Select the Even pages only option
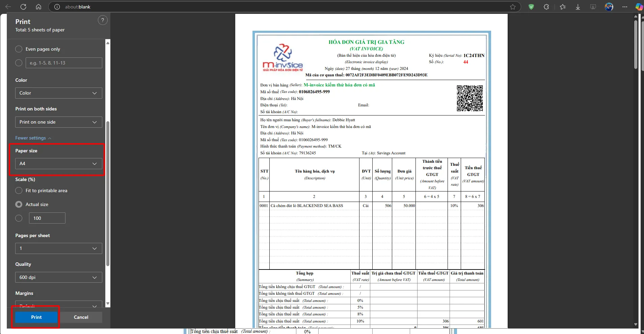 [19, 49]
